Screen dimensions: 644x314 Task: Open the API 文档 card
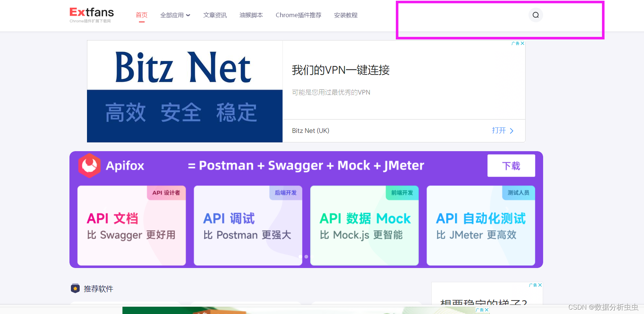click(132, 226)
